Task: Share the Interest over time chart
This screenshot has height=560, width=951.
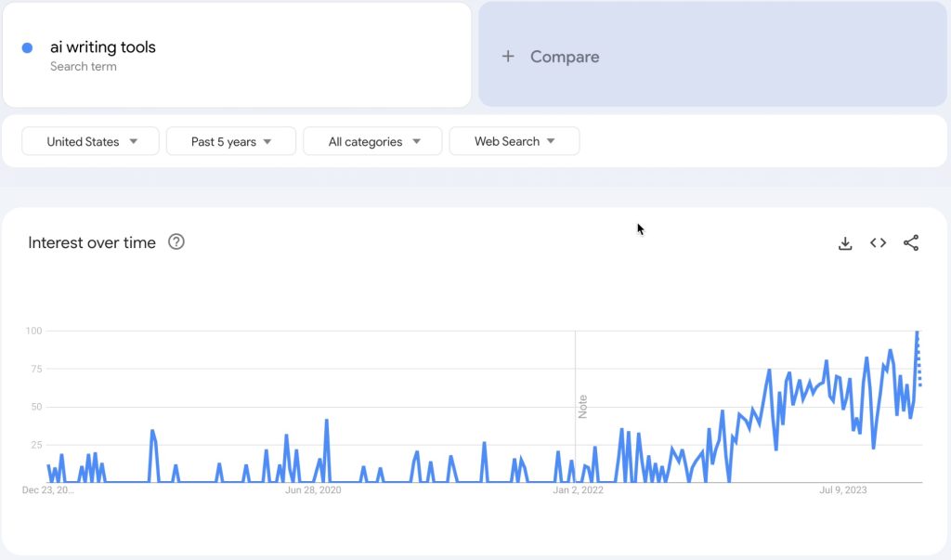Action: click(911, 243)
